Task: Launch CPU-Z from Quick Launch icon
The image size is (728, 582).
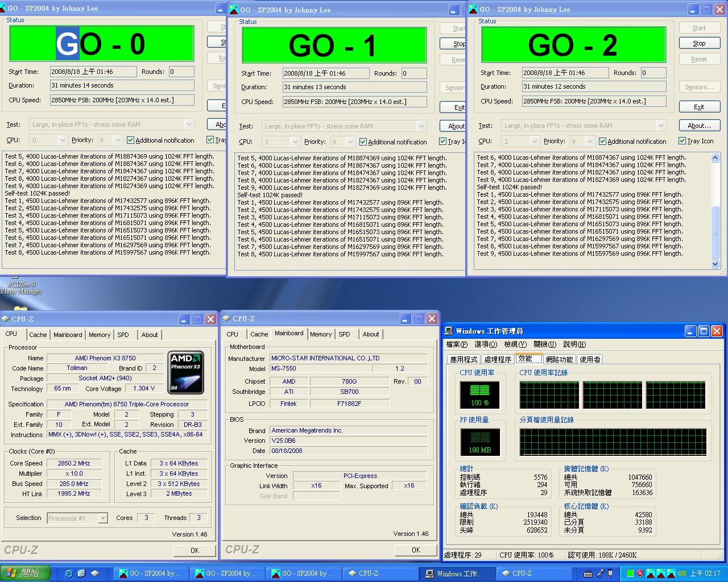Action: [95, 573]
